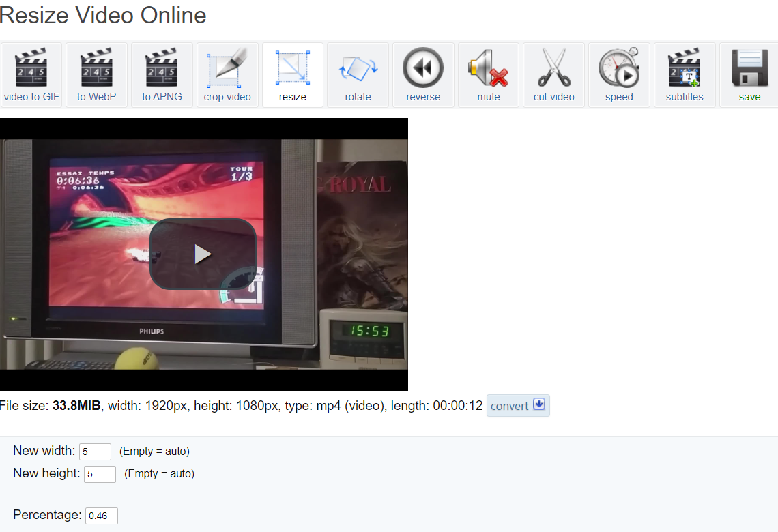Click the 33.8MiB file size text
This screenshot has width=778, height=532.
76,406
